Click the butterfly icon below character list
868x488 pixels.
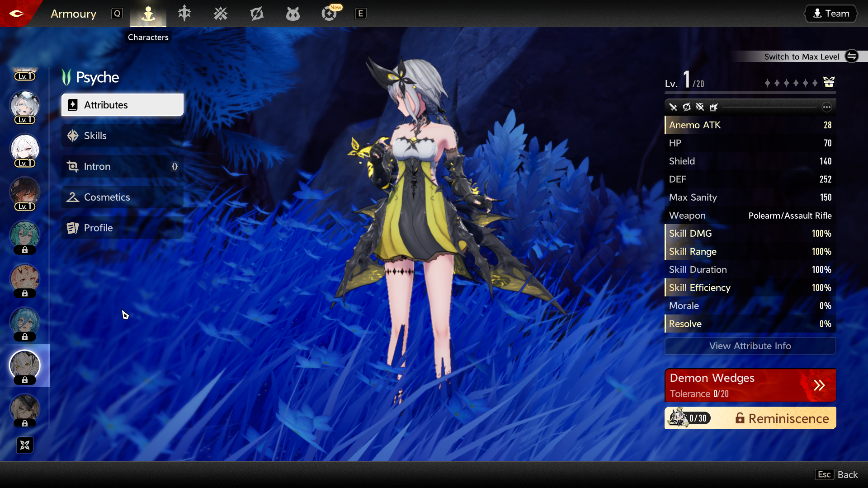25,445
